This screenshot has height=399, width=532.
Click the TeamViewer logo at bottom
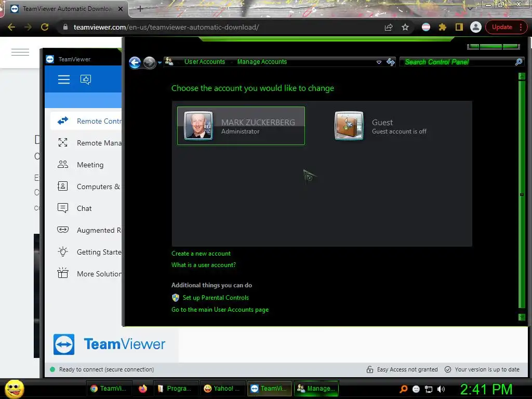[109, 344]
